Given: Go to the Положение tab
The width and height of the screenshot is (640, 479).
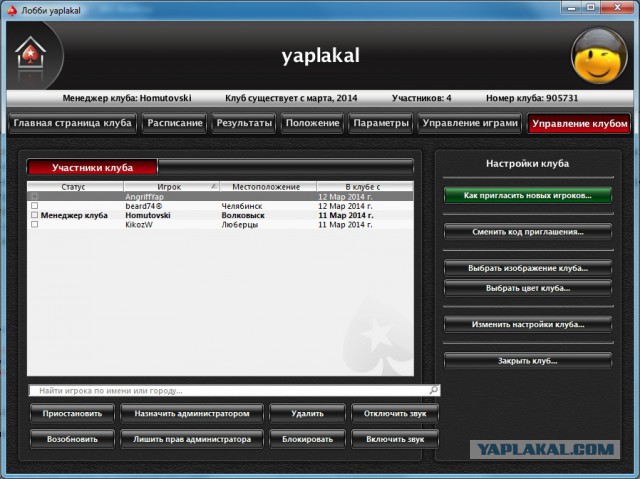Looking at the screenshot, I should [312, 123].
